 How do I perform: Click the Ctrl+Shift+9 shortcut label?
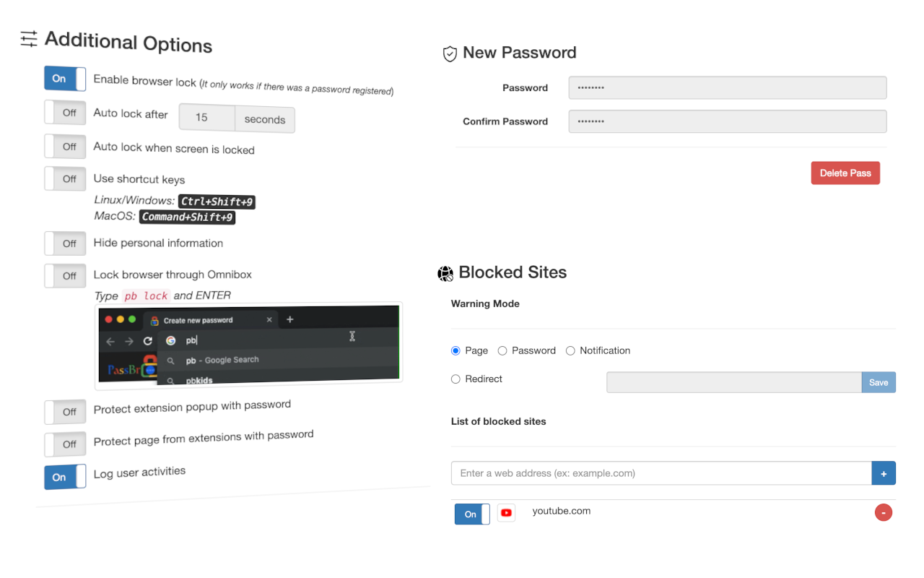tap(217, 202)
